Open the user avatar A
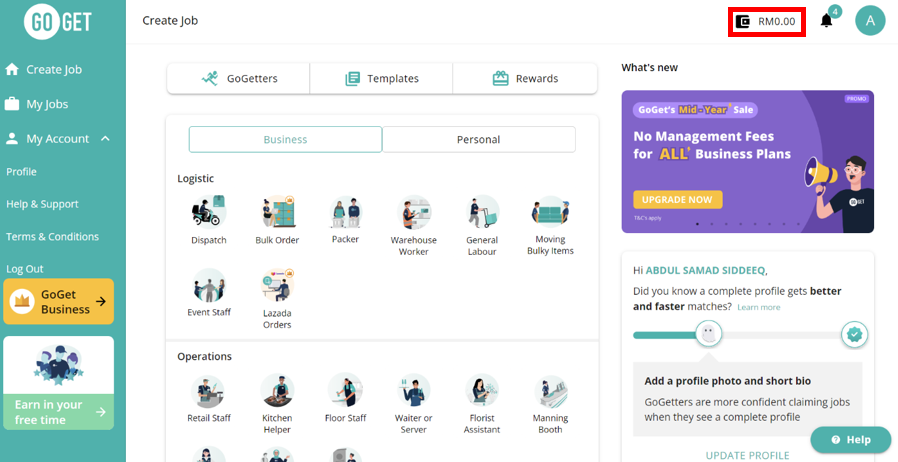Image resolution: width=898 pixels, height=462 pixels. (x=871, y=21)
